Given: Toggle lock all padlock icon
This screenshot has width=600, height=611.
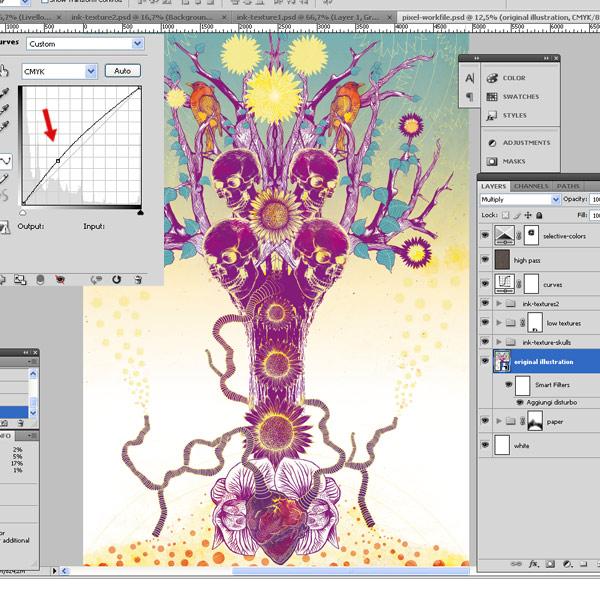Looking at the screenshot, I should [x=539, y=215].
